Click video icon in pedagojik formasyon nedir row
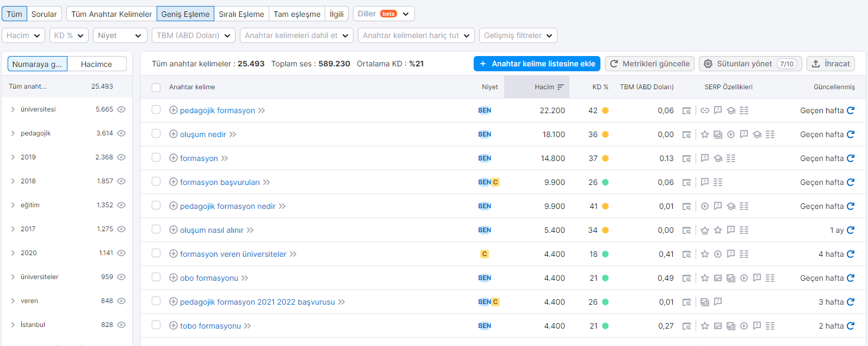Viewport: 868px width, 346px height. tap(705, 206)
